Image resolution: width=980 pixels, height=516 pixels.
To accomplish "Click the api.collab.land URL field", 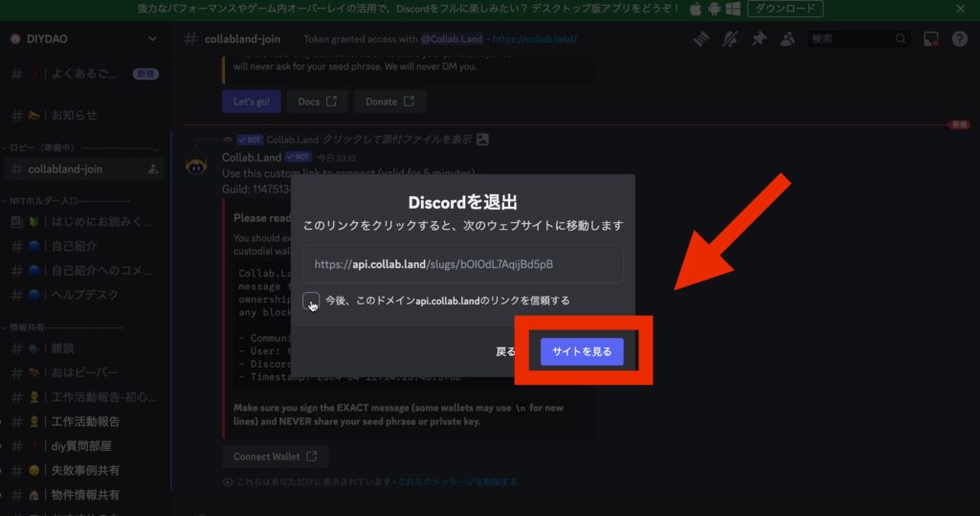I will 462,264.
